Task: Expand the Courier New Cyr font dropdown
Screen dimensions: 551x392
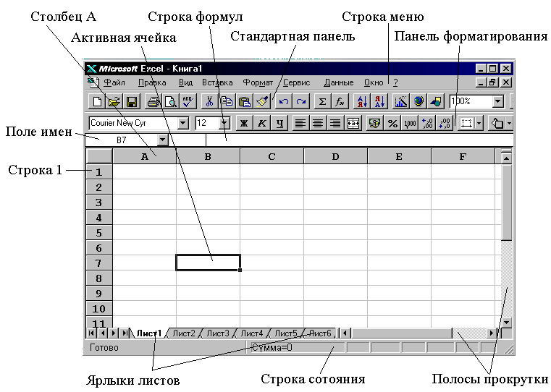Action: tap(182, 123)
